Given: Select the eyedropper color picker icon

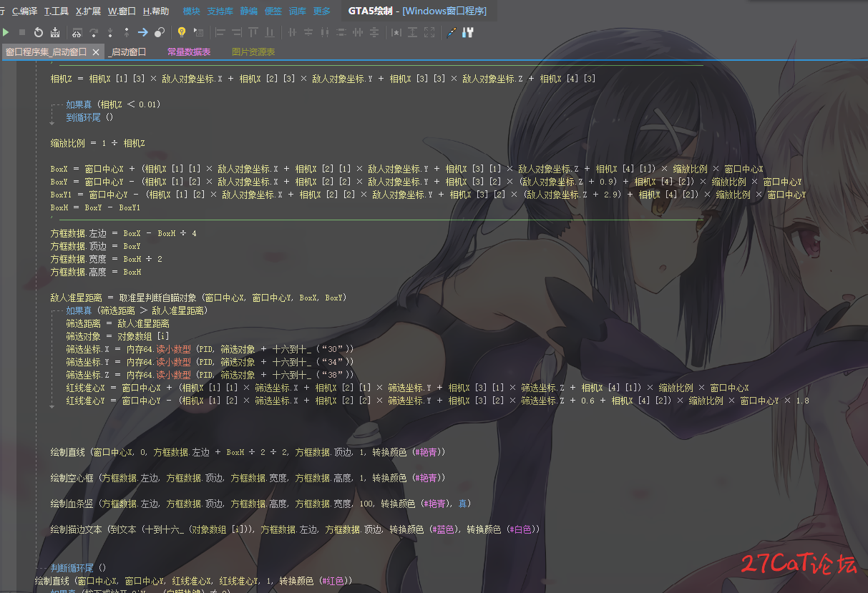Looking at the screenshot, I should 452,32.
